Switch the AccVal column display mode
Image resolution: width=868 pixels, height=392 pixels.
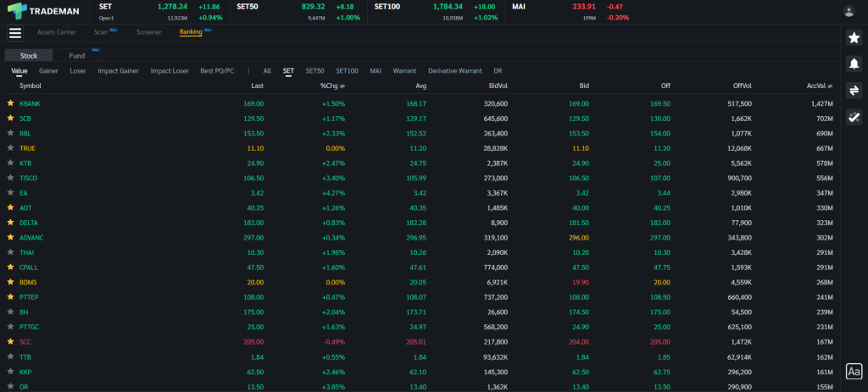(x=830, y=86)
